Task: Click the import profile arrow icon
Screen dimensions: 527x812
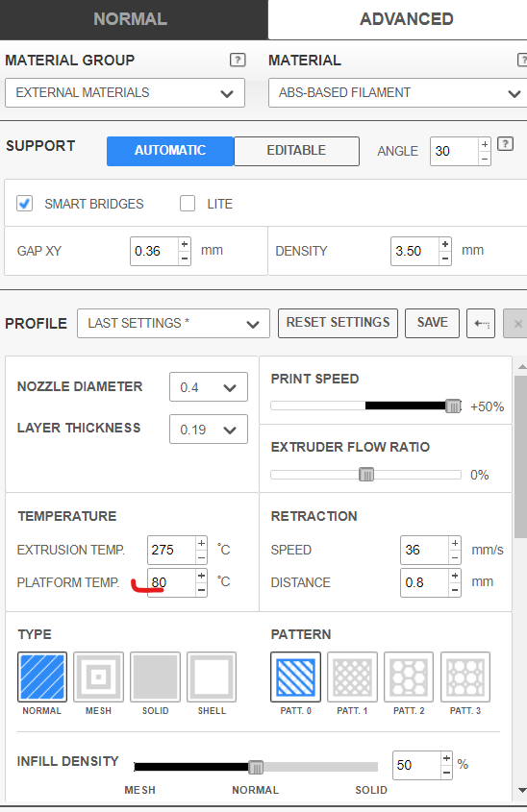Action: point(481,324)
